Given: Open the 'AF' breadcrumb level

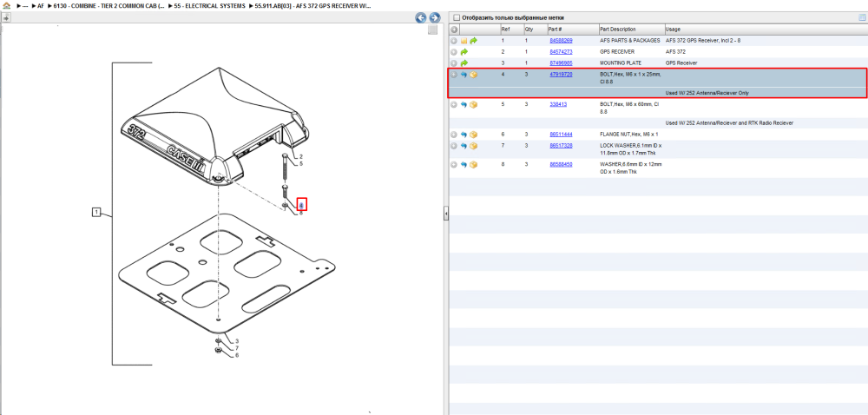Looking at the screenshot, I should coord(41,5).
